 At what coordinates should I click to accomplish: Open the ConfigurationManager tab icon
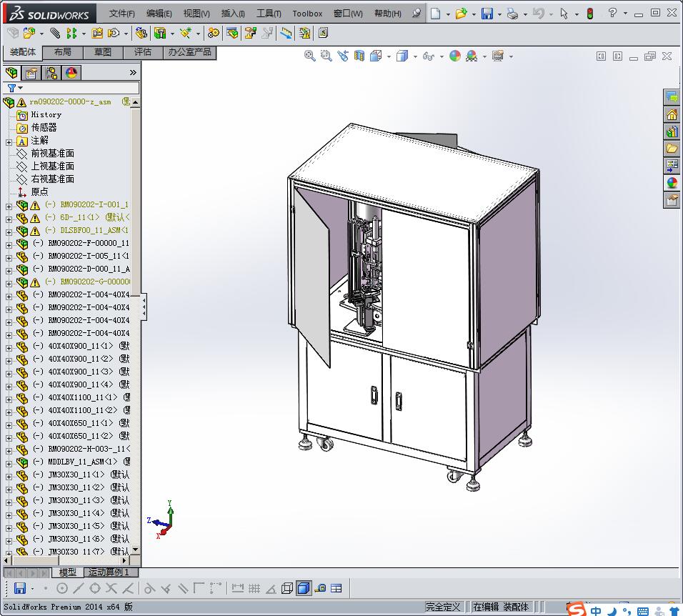pos(51,73)
